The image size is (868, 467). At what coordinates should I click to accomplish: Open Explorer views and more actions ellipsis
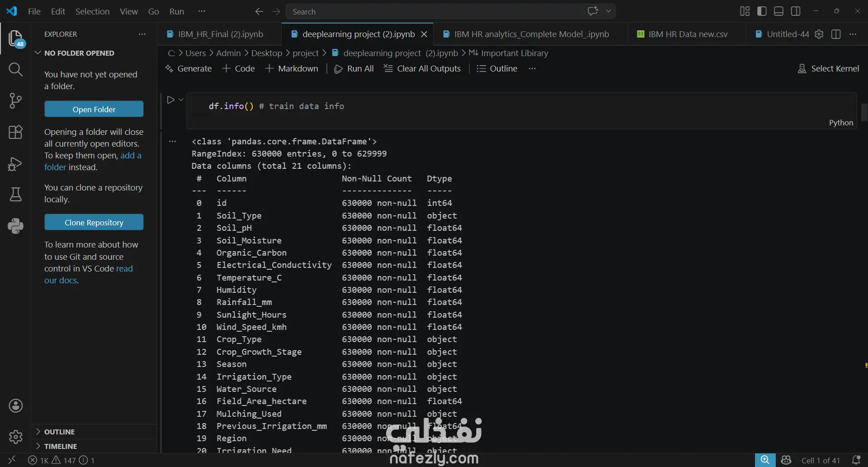[142, 34]
